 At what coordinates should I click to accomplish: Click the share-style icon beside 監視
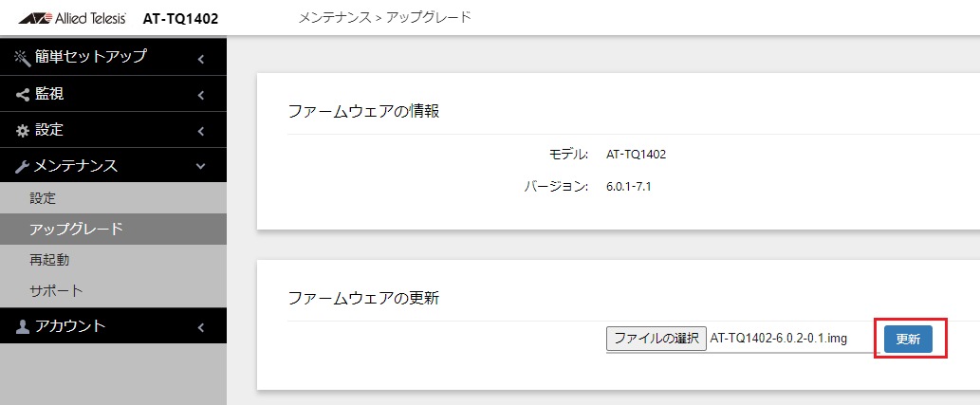[x=23, y=95]
